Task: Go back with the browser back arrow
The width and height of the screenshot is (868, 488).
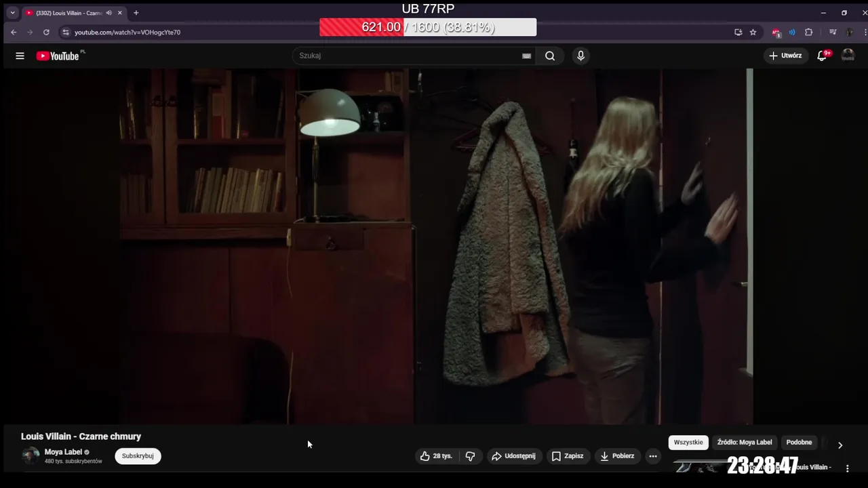Action: (14, 32)
